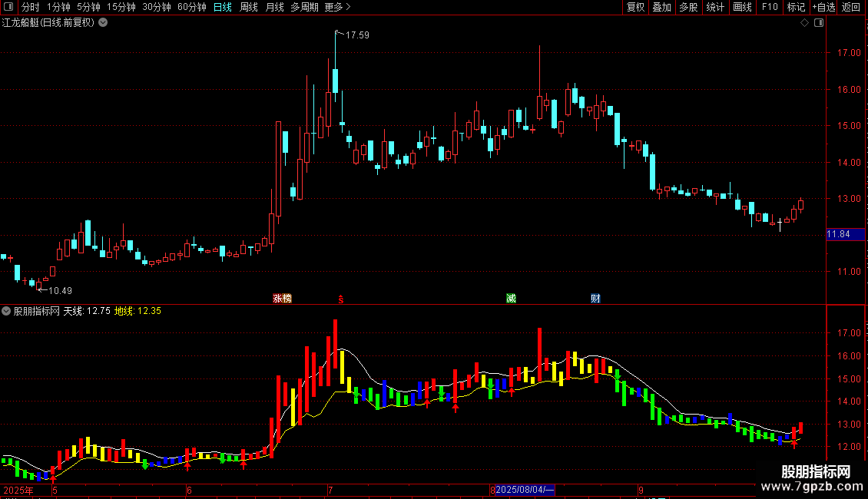Screen dimensions: 868x499
Task: Click the 涨榜 event marker
Action: pyautogui.click(x=283, y=298)
